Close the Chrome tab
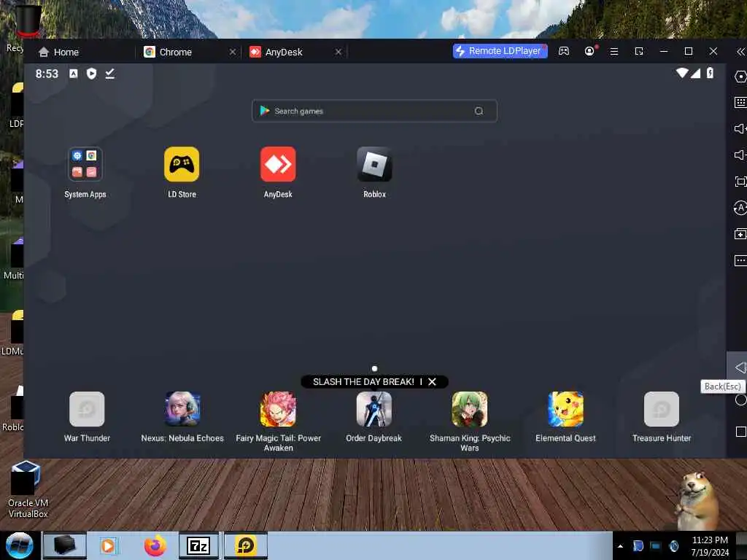The height and width of the screenshot is (560, 747). coord(233,52)
